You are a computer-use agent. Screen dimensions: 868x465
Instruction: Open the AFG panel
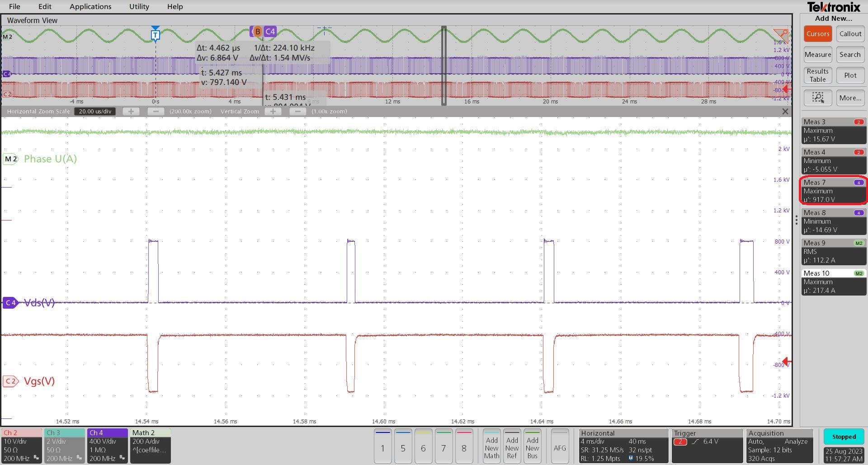(x=560, y=446)
